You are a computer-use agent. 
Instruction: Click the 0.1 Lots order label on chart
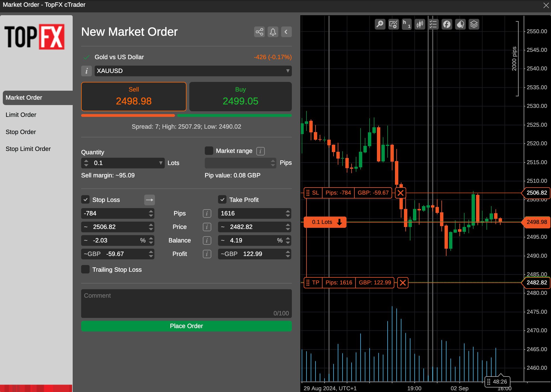point(325,222)
